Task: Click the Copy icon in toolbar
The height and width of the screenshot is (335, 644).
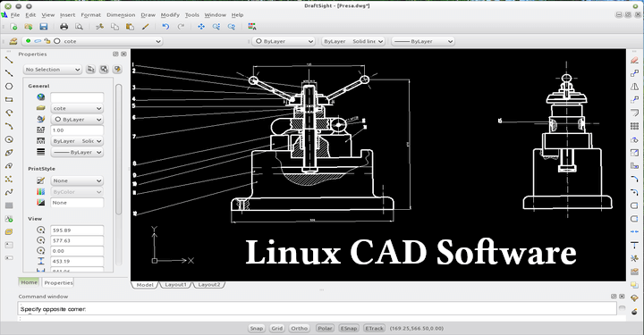Action: pyautogui.click(x=114, y=27)
